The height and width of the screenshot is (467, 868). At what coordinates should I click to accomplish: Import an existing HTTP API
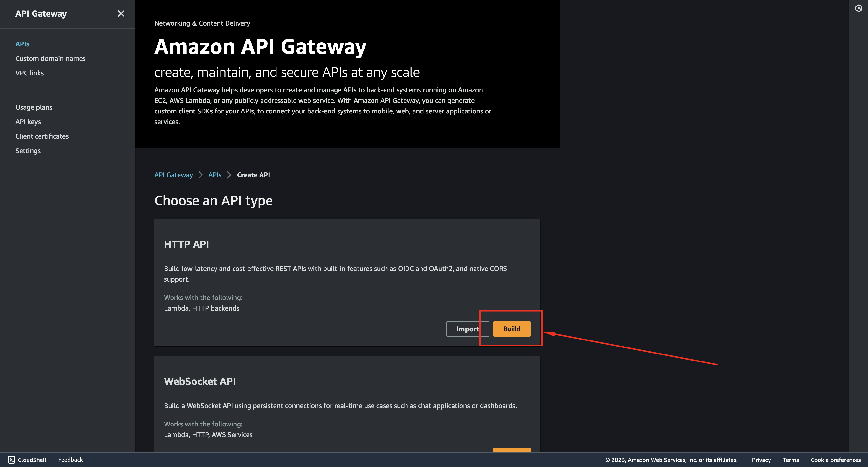(468, 329)
